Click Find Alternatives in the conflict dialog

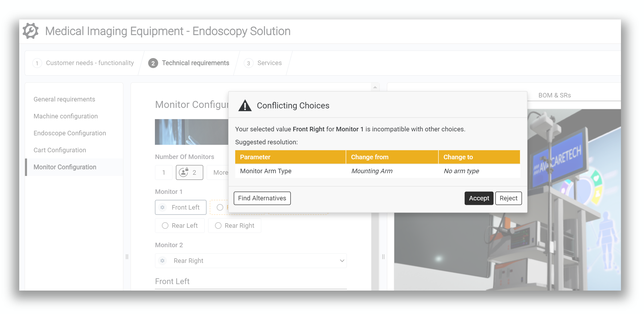[x=262, y=198]
